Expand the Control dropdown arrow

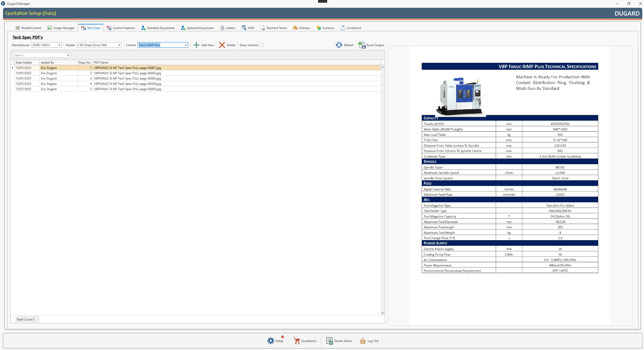coord(185,45)
